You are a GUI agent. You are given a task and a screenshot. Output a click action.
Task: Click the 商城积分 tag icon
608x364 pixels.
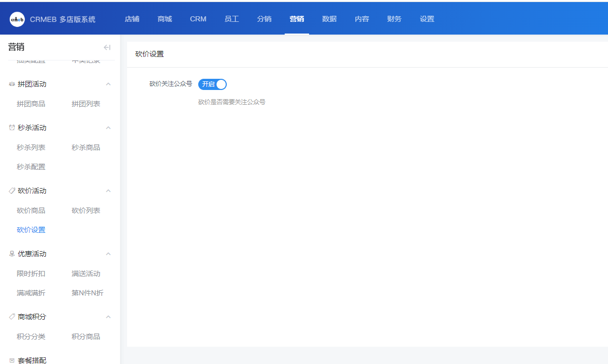pyautogui.click(x=12, y=317)
